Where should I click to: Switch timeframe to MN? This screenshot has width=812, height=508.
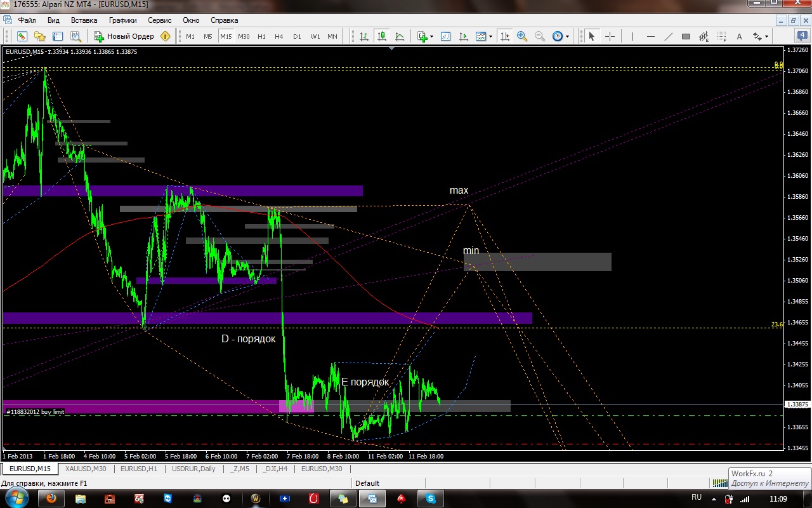tap(332, 36)
